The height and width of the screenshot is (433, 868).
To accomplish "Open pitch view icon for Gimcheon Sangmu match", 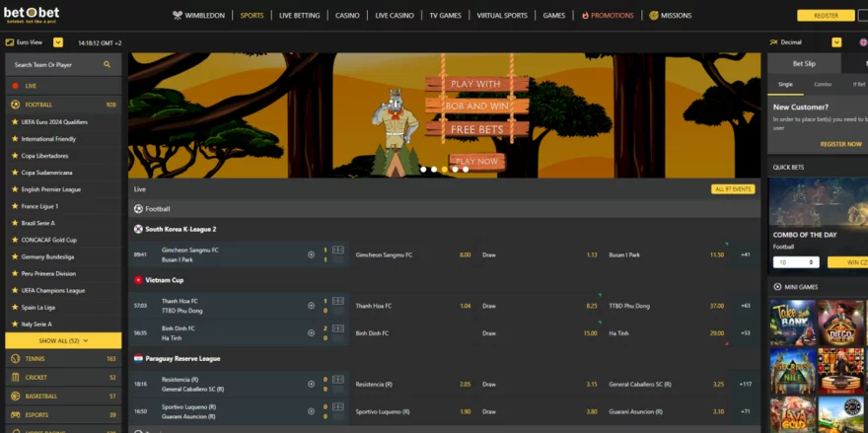I will pyautogui.click(x=338, y=254).
